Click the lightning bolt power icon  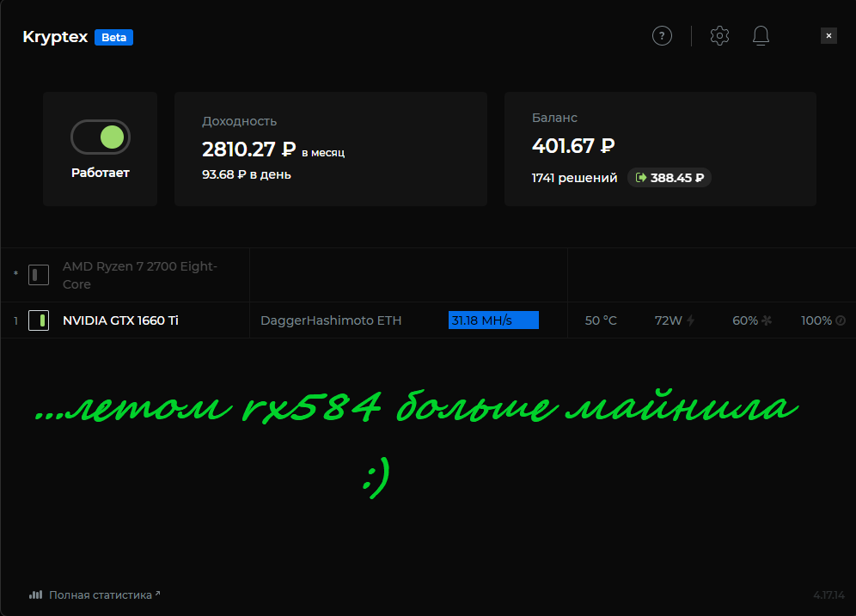point(690,320)
